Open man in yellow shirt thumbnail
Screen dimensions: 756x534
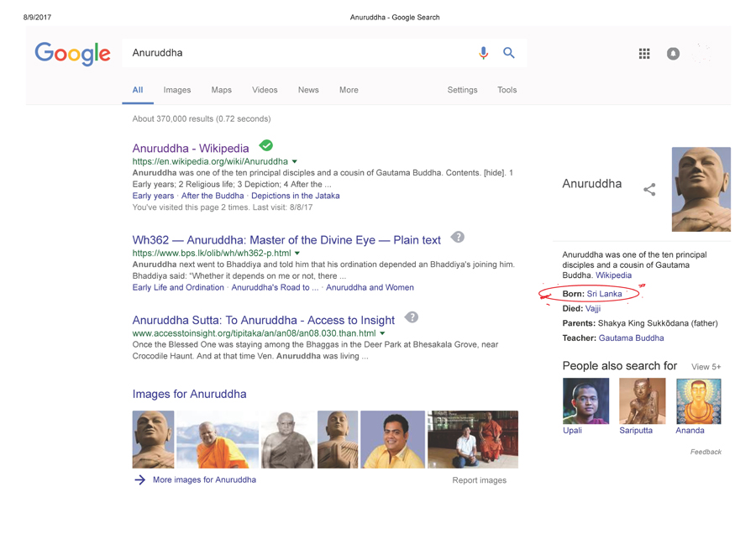(393, 439)
